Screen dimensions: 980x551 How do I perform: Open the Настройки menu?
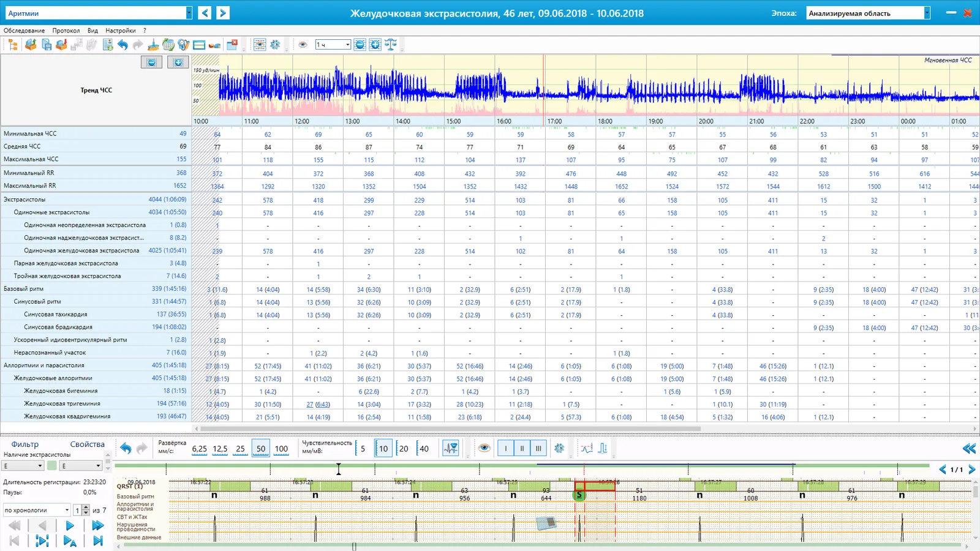[121, 30]
